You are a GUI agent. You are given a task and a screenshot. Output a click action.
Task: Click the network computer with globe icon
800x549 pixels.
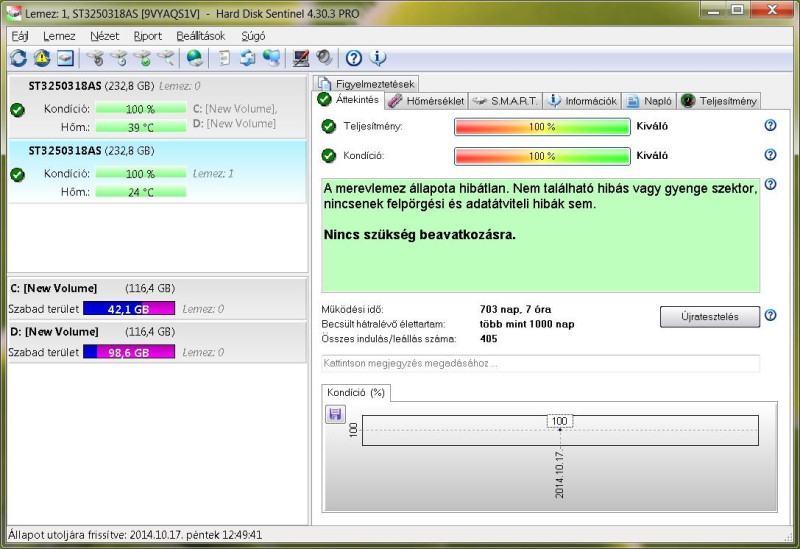coord(272,58)
